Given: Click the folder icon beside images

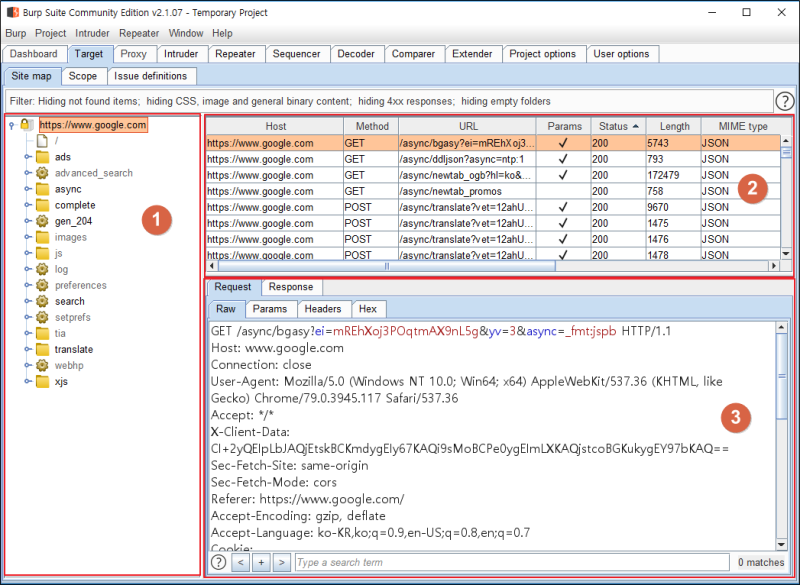Looking at the screenshot, I should point(42,237).
